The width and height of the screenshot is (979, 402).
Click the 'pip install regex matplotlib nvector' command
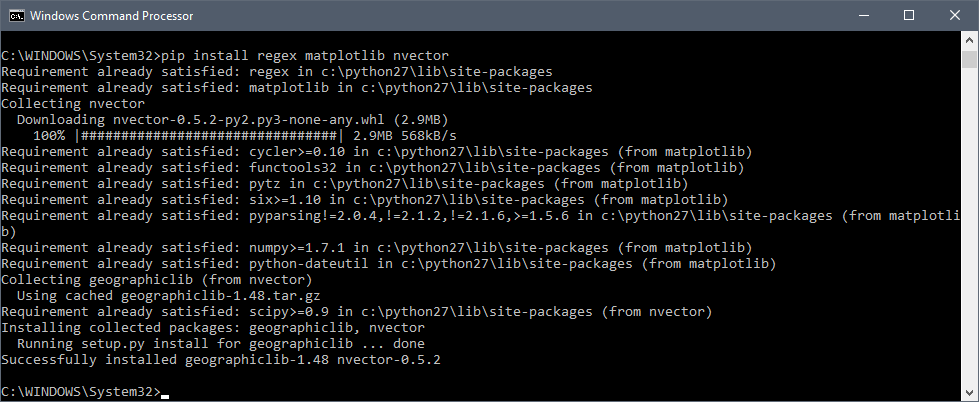[x=305, y=56]
